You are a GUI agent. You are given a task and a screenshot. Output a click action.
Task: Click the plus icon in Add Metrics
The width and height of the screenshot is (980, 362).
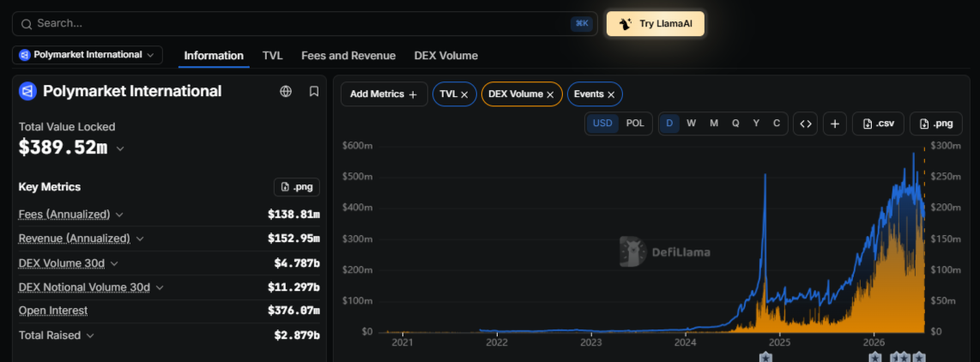coord(413,94)
